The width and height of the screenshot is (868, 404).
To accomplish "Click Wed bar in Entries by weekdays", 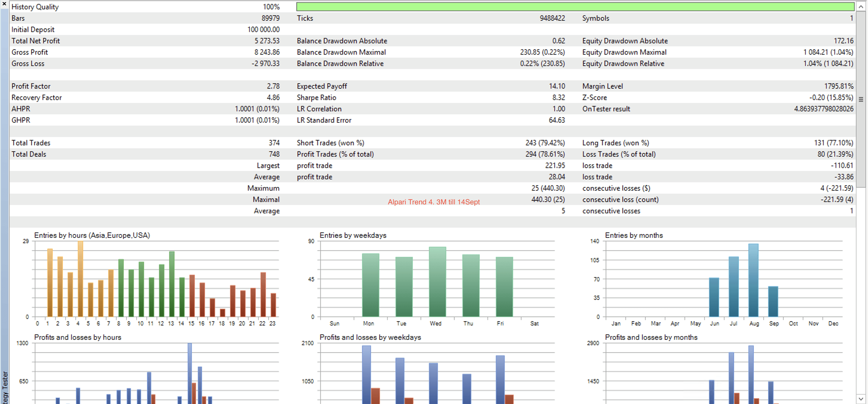I will 437,282.
